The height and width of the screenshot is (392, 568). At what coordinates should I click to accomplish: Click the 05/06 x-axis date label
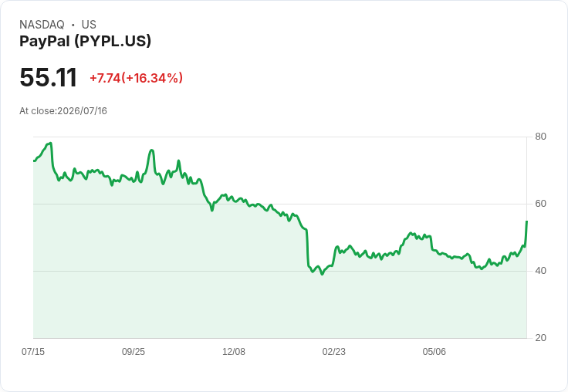pyautogui.click(x=434, y=351)
